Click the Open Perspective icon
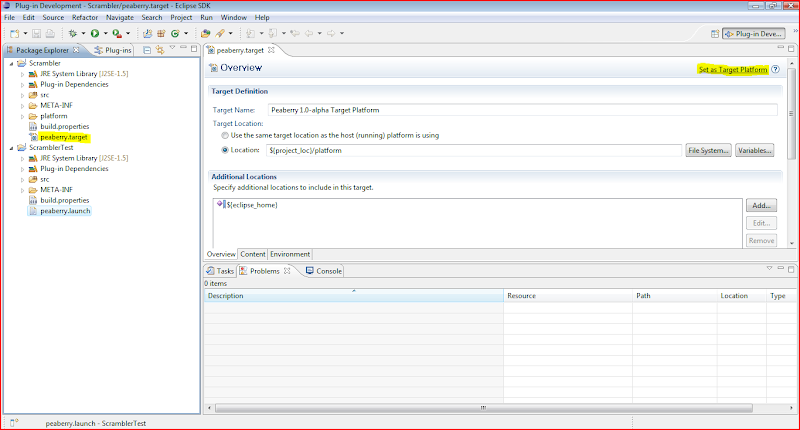The image size is (800, 430). 715,34
